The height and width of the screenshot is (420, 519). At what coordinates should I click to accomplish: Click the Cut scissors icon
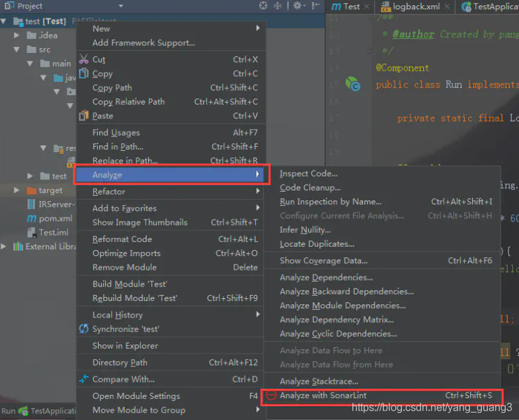pyautogui.click(x=84, y=59)
